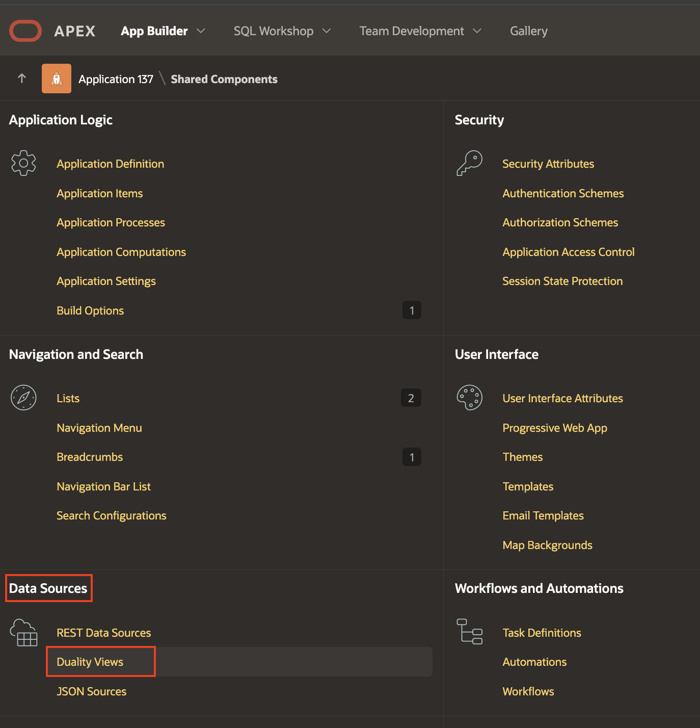Click the Data Sources cloud table icon
The width and height of the screenshot is (700, 728).
23,633
